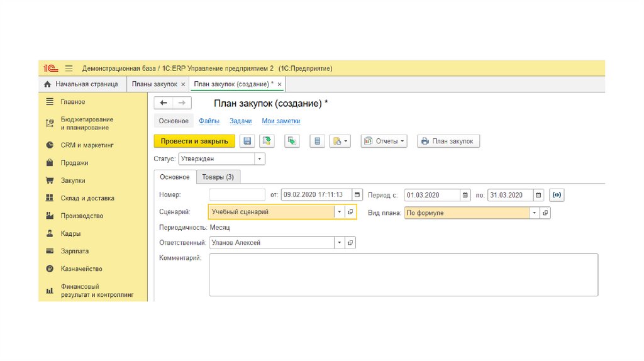Expand the Ответственный dropdown

pos(339,243)
